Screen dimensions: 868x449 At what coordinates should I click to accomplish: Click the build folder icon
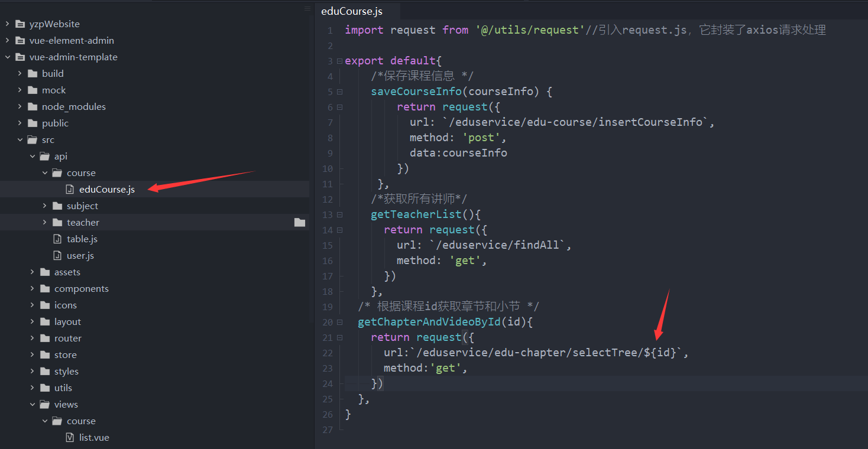[x=33, y=74]
